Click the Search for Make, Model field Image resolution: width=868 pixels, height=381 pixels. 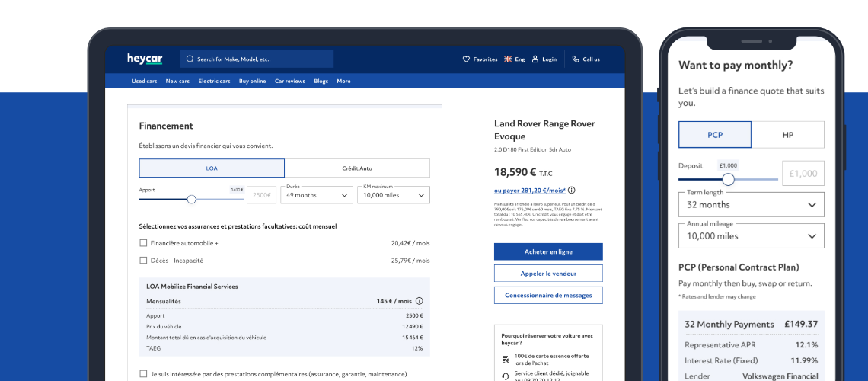pos(257,59)
